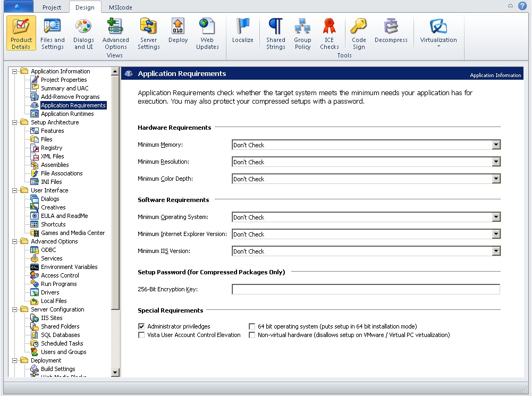Screen dimensions: 532x396
Task: Open the Minimum Operating System dropdown
Action: click(x=496, y=217)
